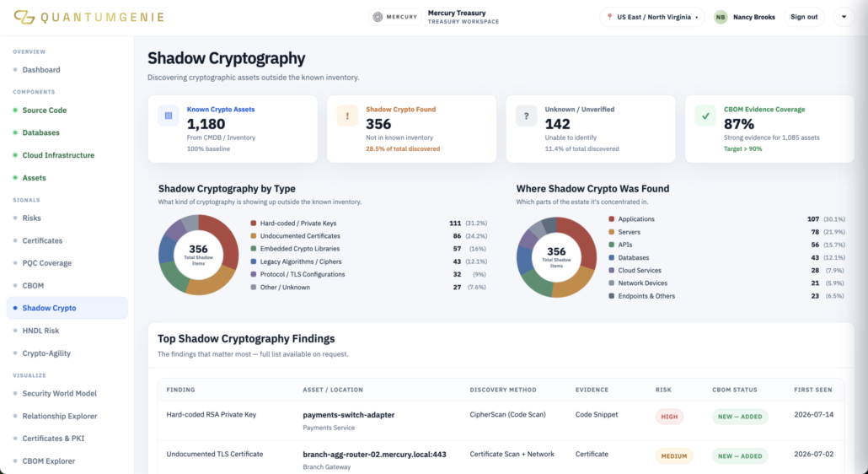Viewport: 868px width, 474px height.
Task: Click the Other / Unknown gray swatch
Action: [254, 288]
